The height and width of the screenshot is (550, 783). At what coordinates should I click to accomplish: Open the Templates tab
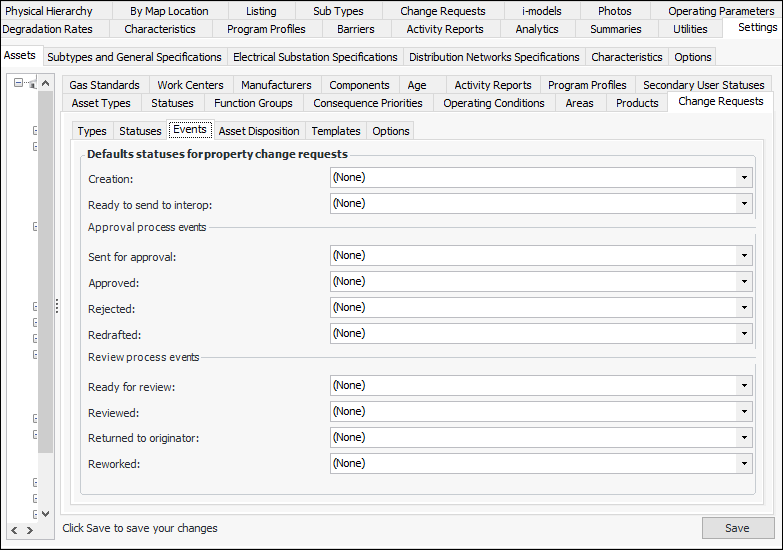point(336,131)
